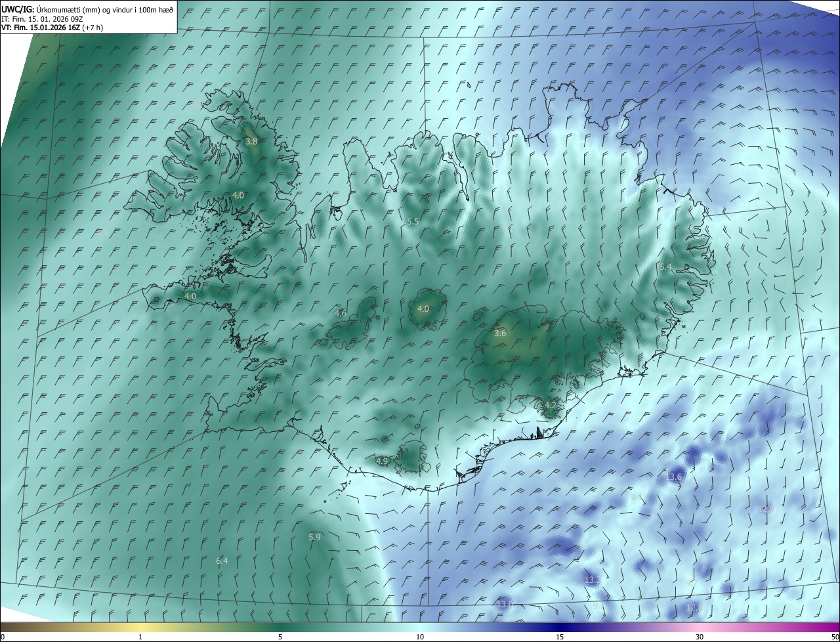Click the 5.9 value label offshore
The width and height of the screenshot is (840, 642).
pos(314,537)
